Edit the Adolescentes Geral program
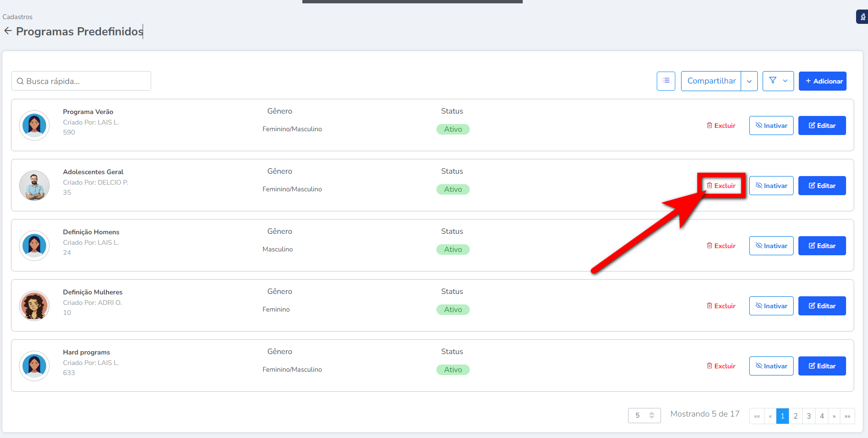This screenshot has width=868, height=438. coord(822,186)
